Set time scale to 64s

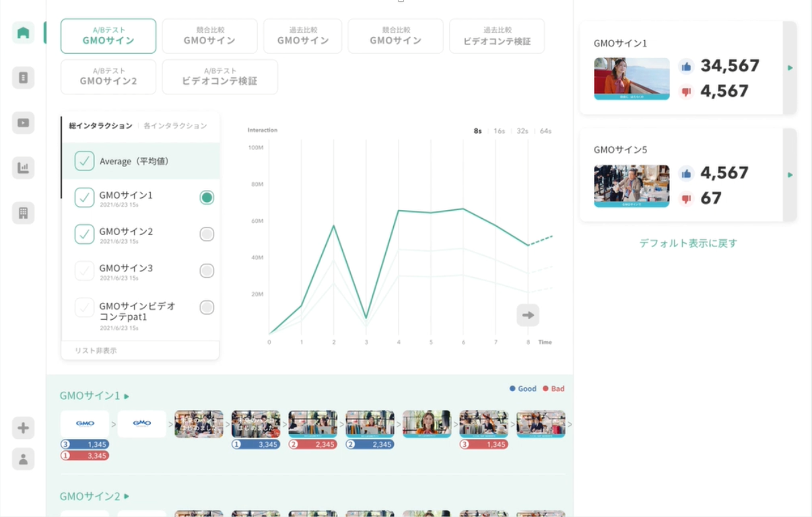pos(545,131)
